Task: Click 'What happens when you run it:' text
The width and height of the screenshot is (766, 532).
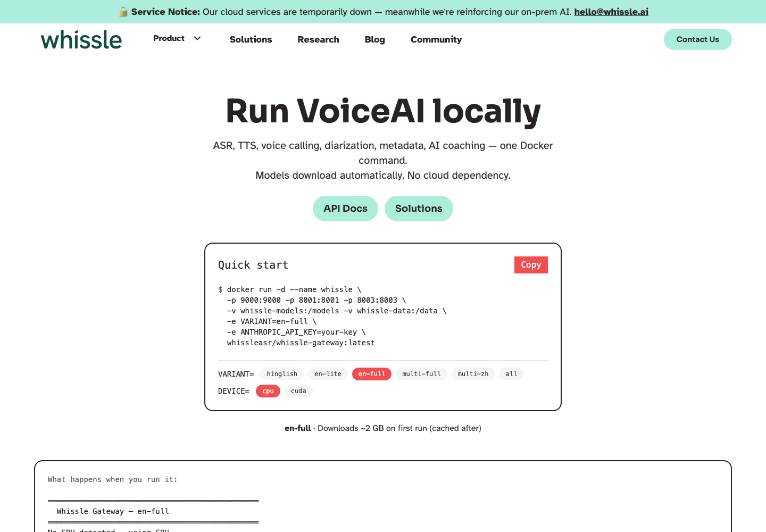Action: pyautogui.click(x=112, y=479)
